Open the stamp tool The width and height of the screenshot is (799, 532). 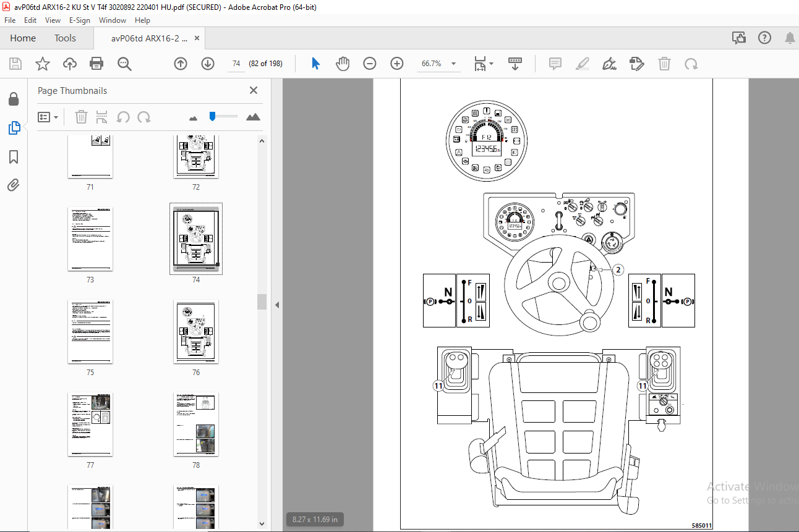tap(637, 64)
